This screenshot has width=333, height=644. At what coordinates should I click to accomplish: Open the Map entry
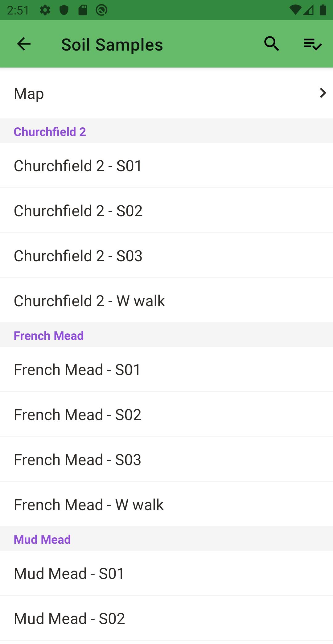pyautogui.click(x=166, y=93)
